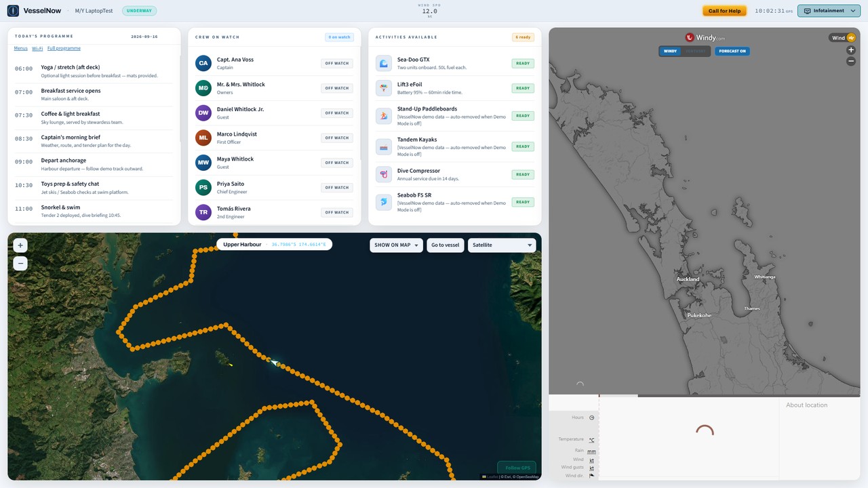
Task: Open the Infotainment mode dropdown
Action: tap(829, 11)
